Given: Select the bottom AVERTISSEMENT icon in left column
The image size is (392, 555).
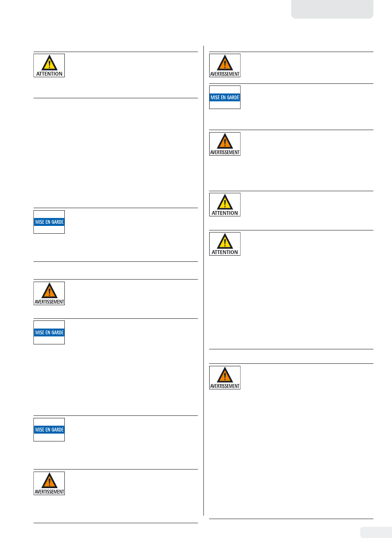Looking at the screenshot, I should click(49, 484).
